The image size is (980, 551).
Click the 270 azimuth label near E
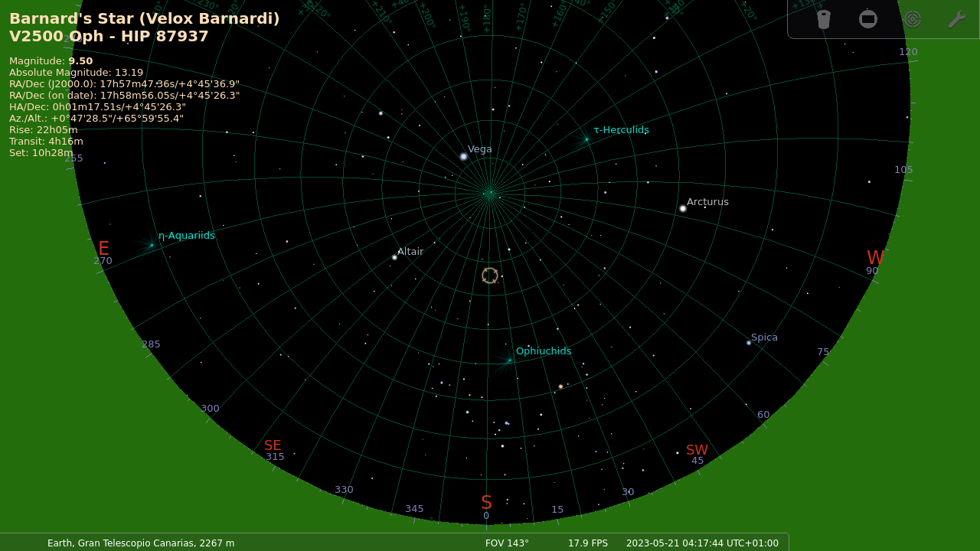click(103, 261)
